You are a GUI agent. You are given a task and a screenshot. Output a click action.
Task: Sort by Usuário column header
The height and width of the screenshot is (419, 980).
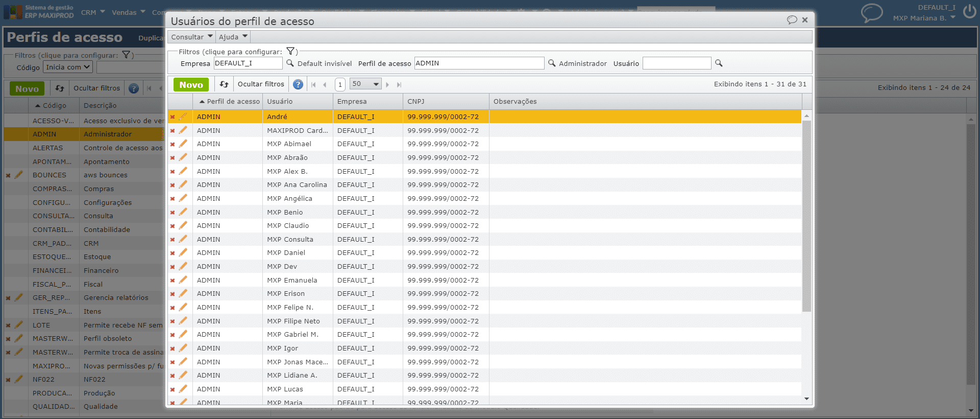[298, 102]
